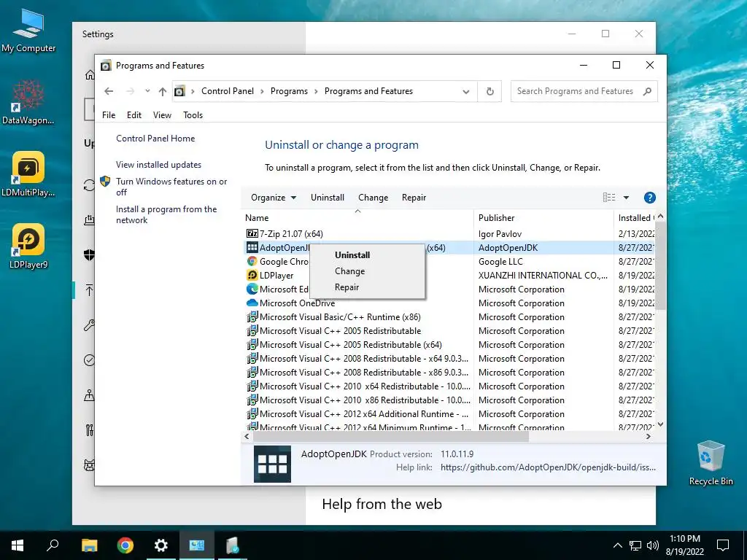Open the Tools menu
This screenshot has width=747, height=560.
[193, 114]
